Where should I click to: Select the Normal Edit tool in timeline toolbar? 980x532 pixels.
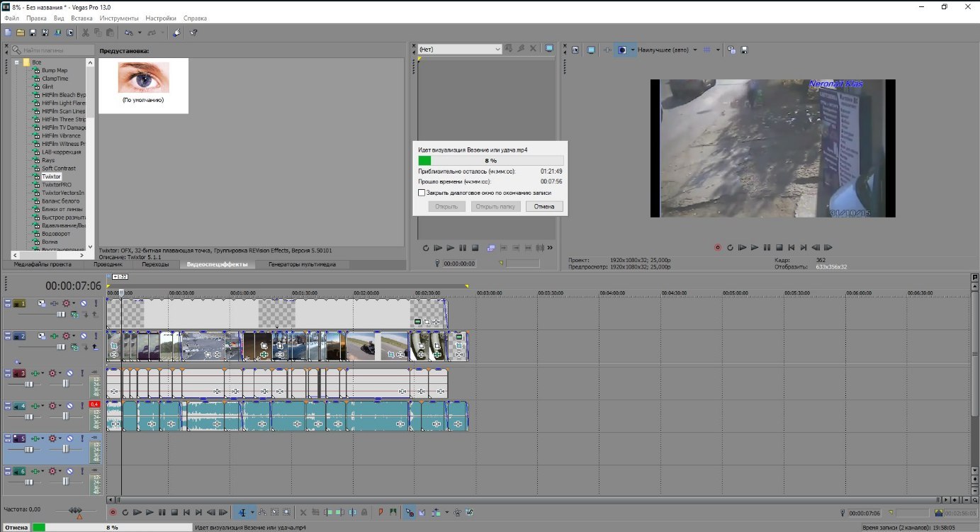[x=242, y=512]
